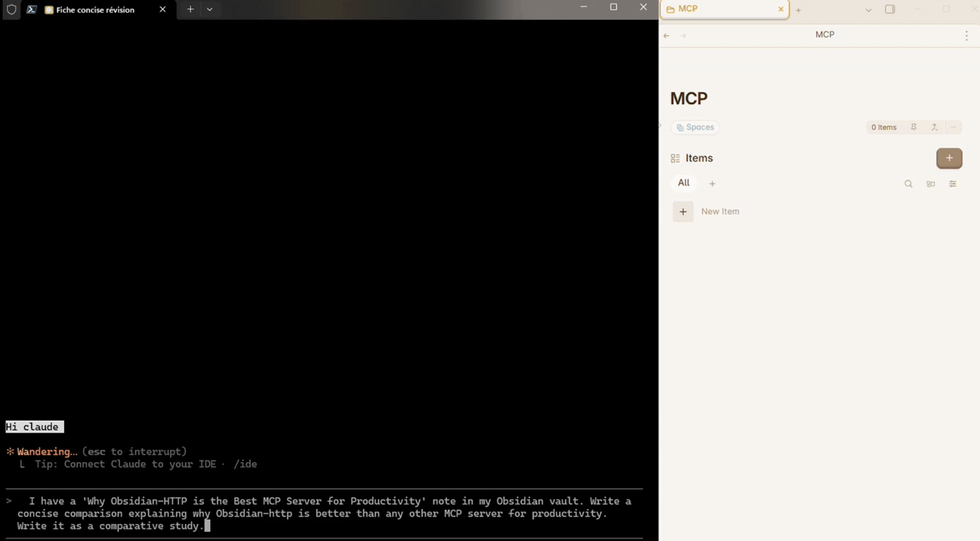
Task: Expand the collapsed sidebar using the left-edge arrow
Action: (658, 126)
